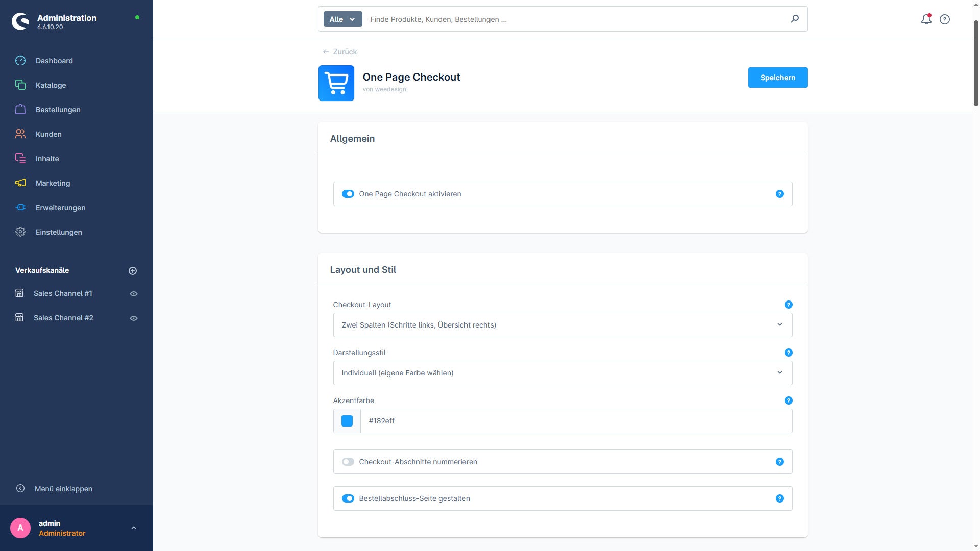Viewport: 980px width, 551px height.
Task: Show help tooltip for Checkout-Layout
Action: coord(788,305)
